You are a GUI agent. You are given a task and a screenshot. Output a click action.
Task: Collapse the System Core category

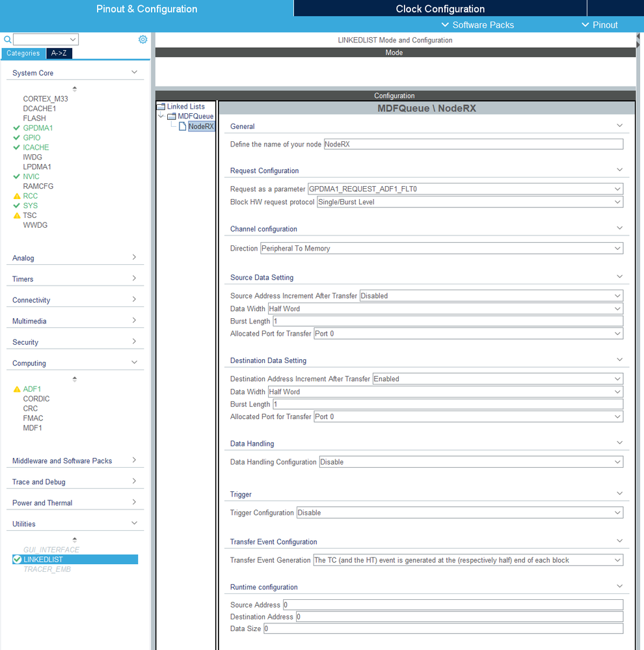[134, 72]
